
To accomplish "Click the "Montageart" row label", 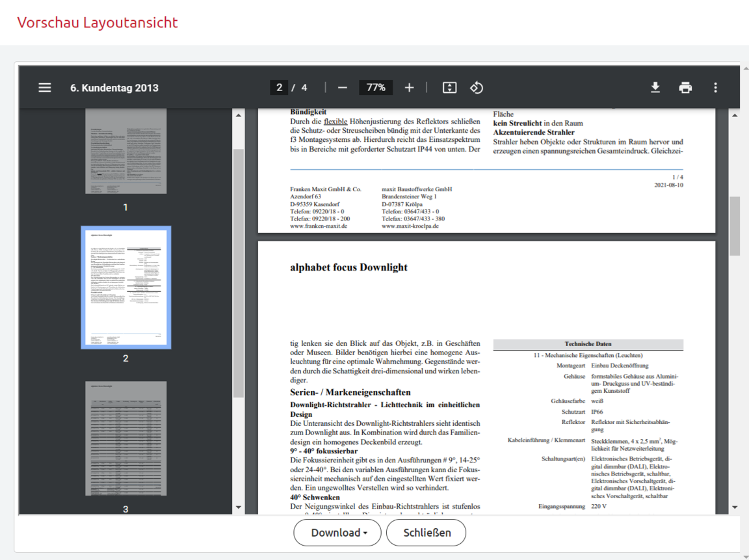I will 571,366.
